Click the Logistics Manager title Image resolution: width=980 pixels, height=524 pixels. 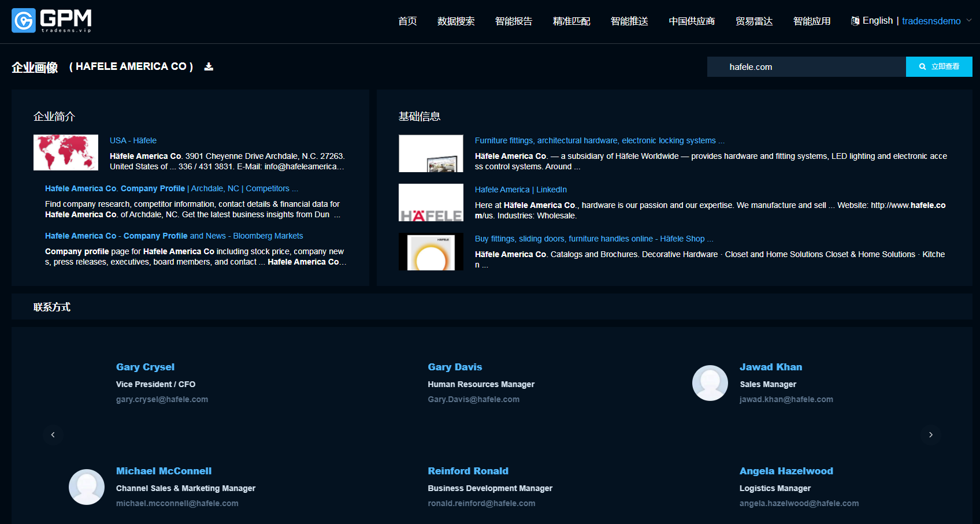point(775,488)
